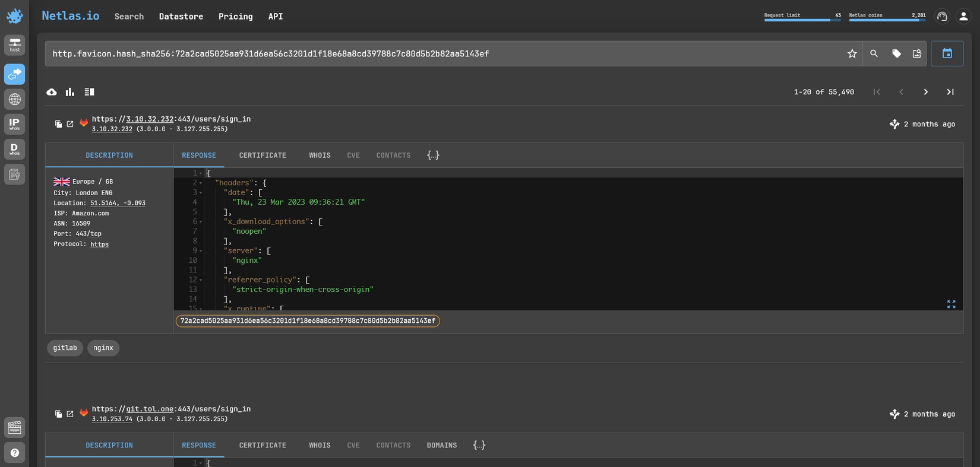
Task: Open the IP whois sidebar tool
Action: coord(14,124)
